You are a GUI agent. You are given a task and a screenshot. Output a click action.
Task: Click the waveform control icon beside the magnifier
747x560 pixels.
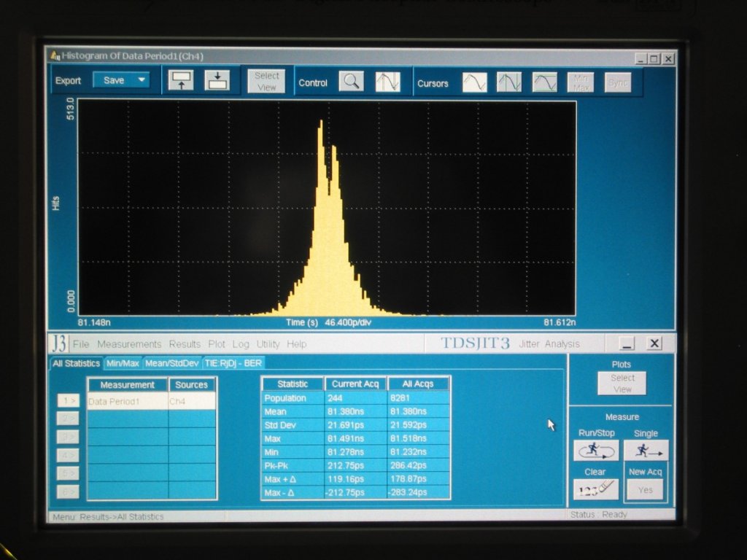(x=388, y=82)
